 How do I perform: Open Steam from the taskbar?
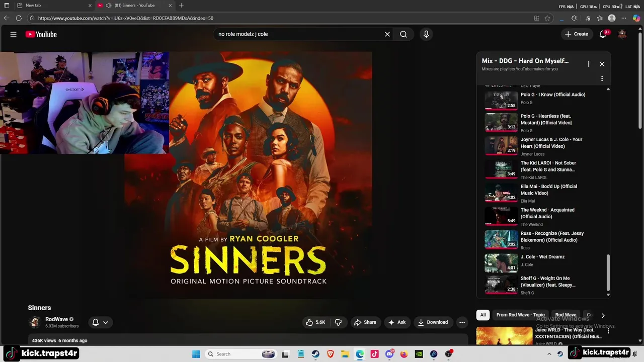(x=315, y=354)
